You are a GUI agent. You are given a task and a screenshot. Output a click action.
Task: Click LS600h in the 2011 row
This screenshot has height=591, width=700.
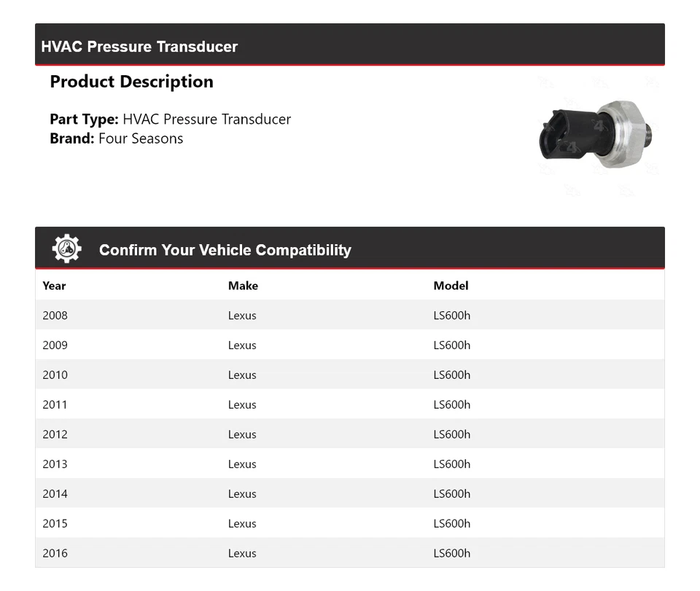click(451, 404)
